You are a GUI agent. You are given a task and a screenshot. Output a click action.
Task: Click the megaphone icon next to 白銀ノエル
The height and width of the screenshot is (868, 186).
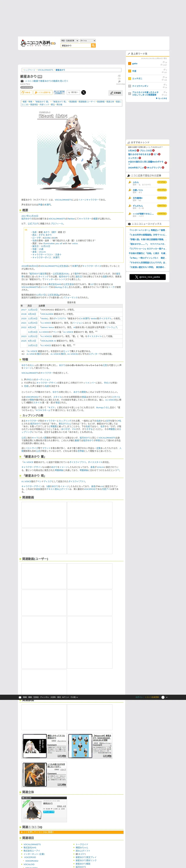(x=130, y=190)
